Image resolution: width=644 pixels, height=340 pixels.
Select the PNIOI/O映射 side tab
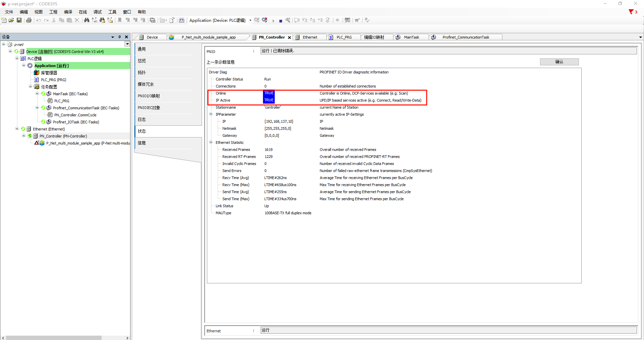click(x=149, y=96)
